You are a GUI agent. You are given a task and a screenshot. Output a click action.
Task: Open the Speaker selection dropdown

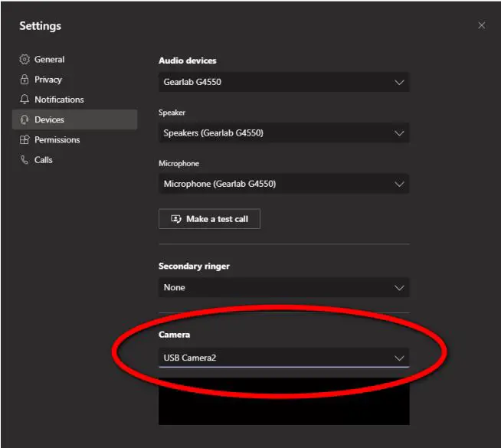283,133
